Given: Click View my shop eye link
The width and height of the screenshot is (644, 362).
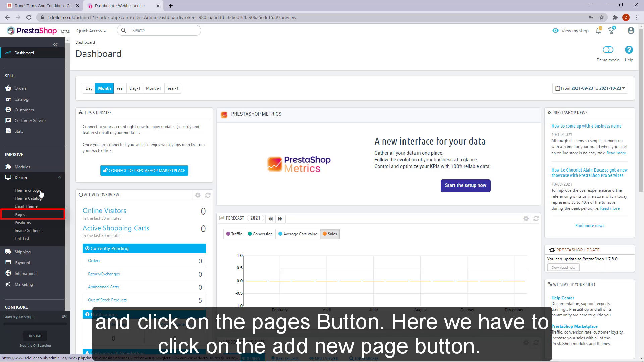Looking at the screenshot, I should click(571, 31).
